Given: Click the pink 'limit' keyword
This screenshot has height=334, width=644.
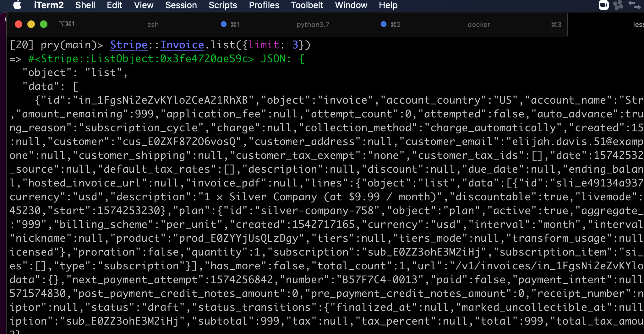Looking at the screenshot, I should (x=264, y=45).
